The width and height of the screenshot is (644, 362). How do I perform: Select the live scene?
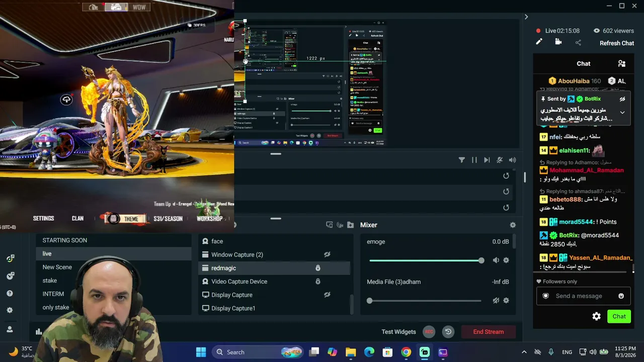pyautogui.click(x=114, y=253)
